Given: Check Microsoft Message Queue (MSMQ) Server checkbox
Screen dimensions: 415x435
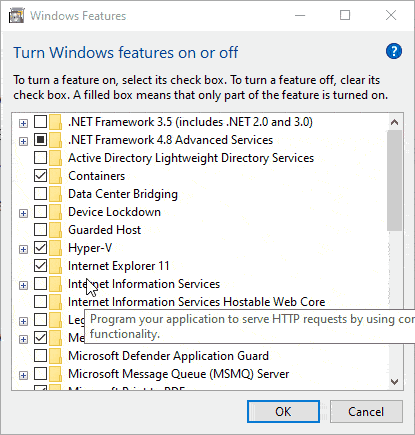Looking at the screenshot, I should pos(40,374).
